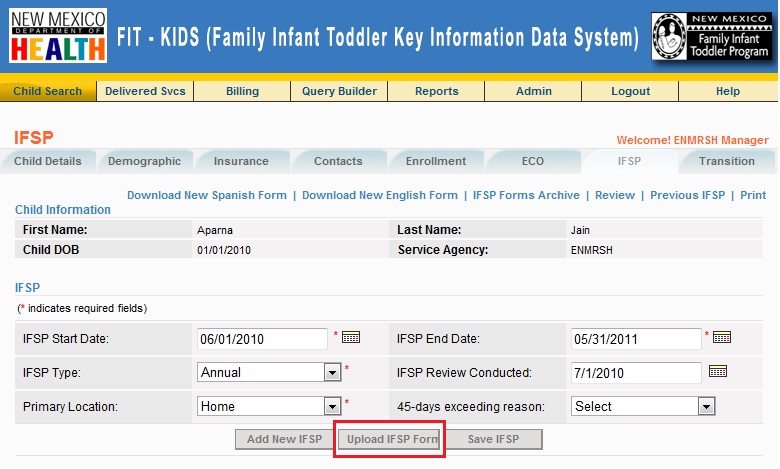Expand the Primary Location dropdown

pos(332,406)
